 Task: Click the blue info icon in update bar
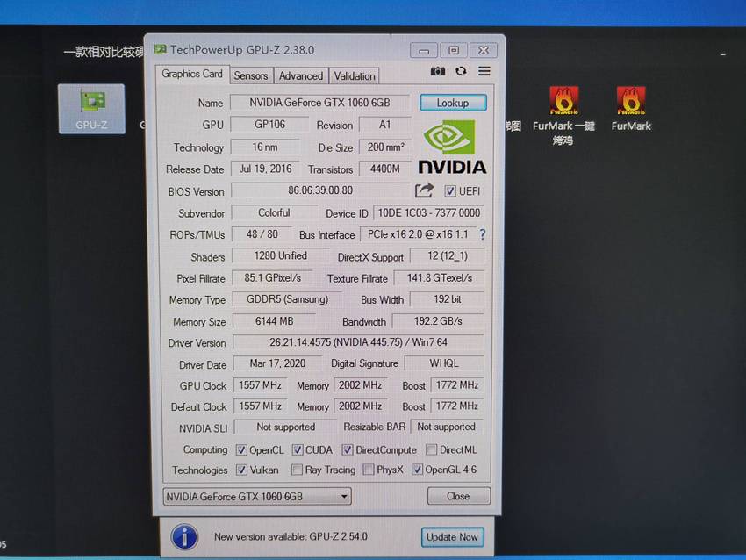click(x=184, y=537)
